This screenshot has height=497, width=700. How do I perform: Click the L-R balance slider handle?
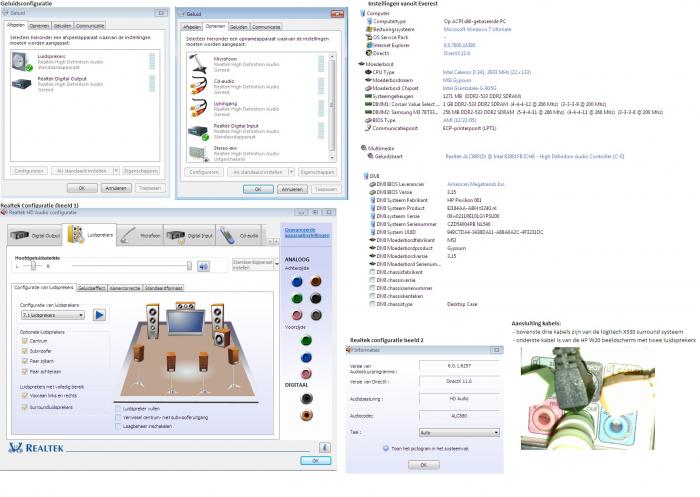click(x=33, y=266)
